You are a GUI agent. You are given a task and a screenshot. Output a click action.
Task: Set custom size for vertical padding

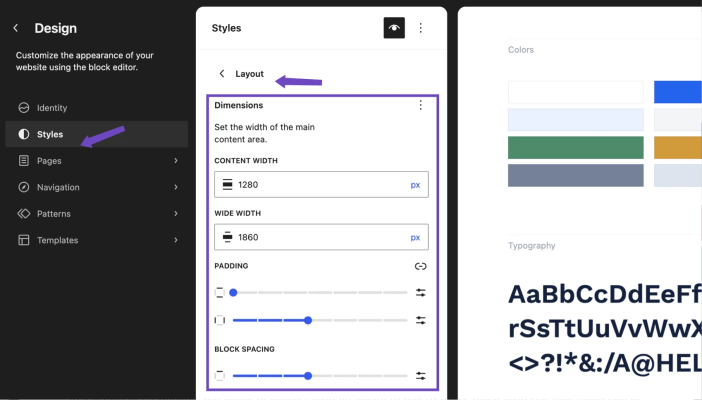(x=420, y=292)
